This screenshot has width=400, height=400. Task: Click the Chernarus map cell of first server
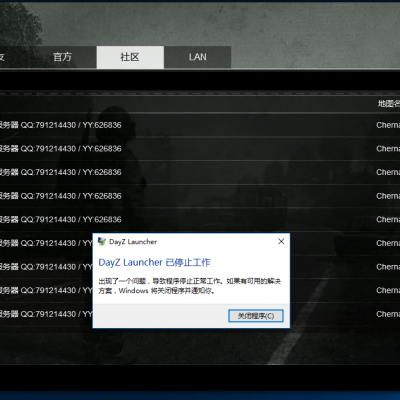pyautogui.click(x=388, y=125)
